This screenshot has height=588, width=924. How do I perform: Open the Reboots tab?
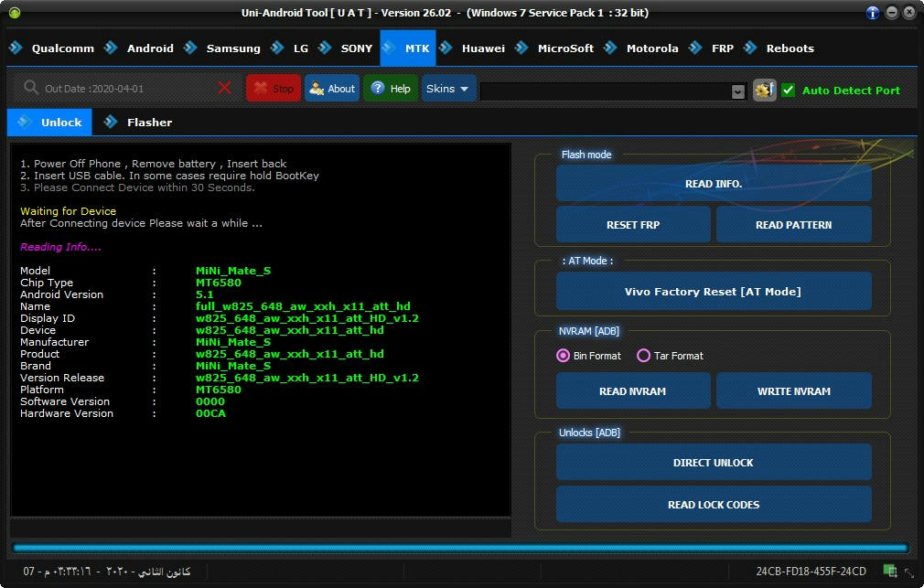click(779, 48)
